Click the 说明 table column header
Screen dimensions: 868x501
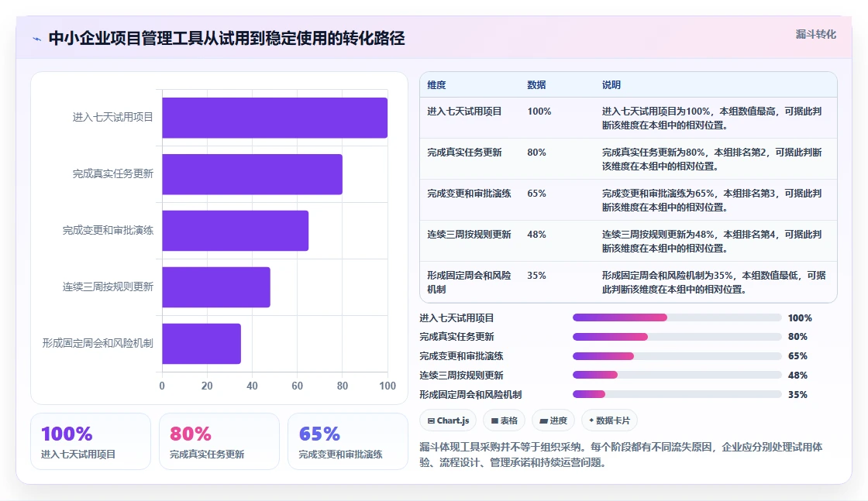click(611, 85)
